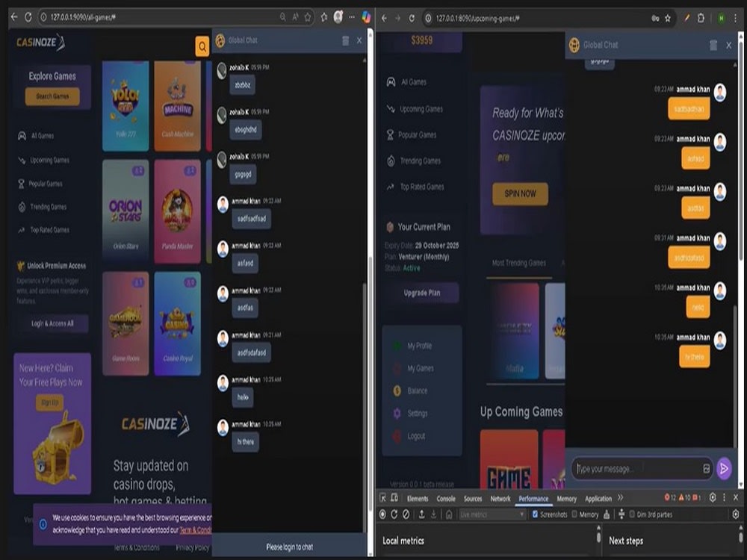Click trash icon in left Global Chat header

pyautogui.click(x=345, y=41)
